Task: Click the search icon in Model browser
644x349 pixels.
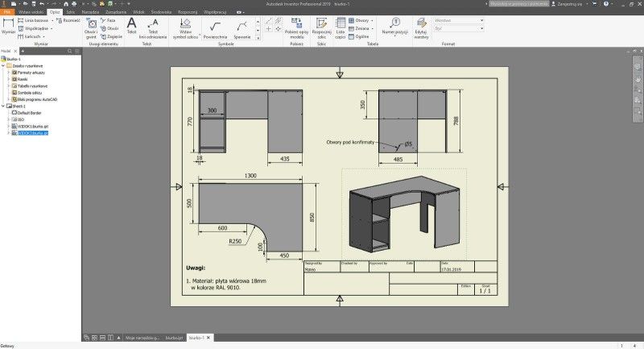Action: click(x=70, y=51)
